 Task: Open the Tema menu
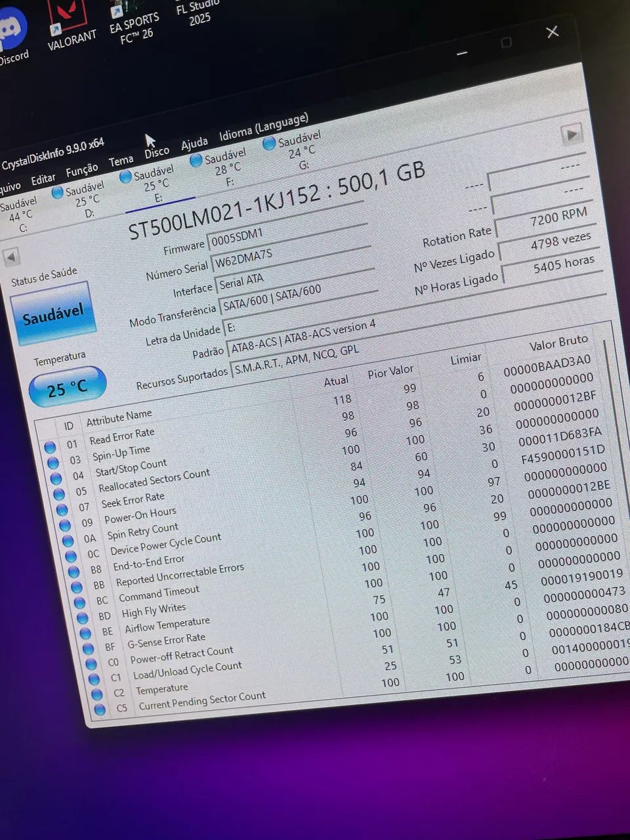121,161
